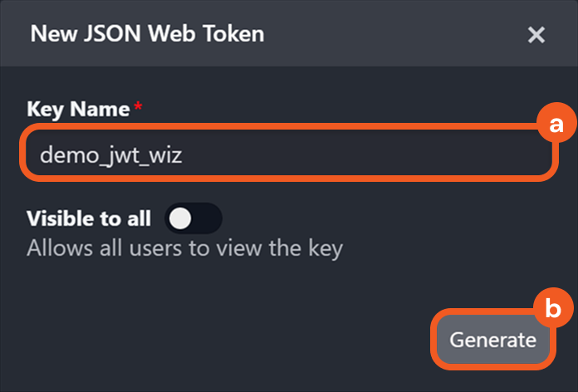Click the "Key Name" field label
578x392 pixels.
coord(78,109)
